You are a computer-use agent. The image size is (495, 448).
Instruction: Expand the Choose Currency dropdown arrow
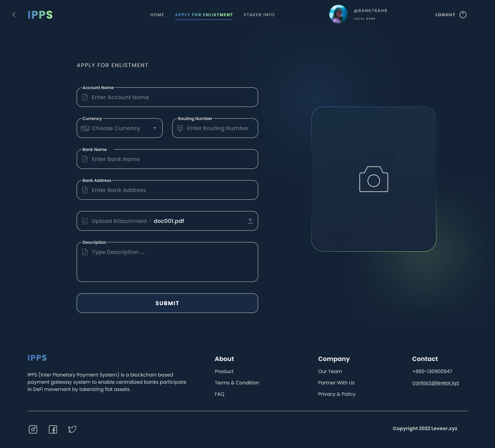[155, 128]
